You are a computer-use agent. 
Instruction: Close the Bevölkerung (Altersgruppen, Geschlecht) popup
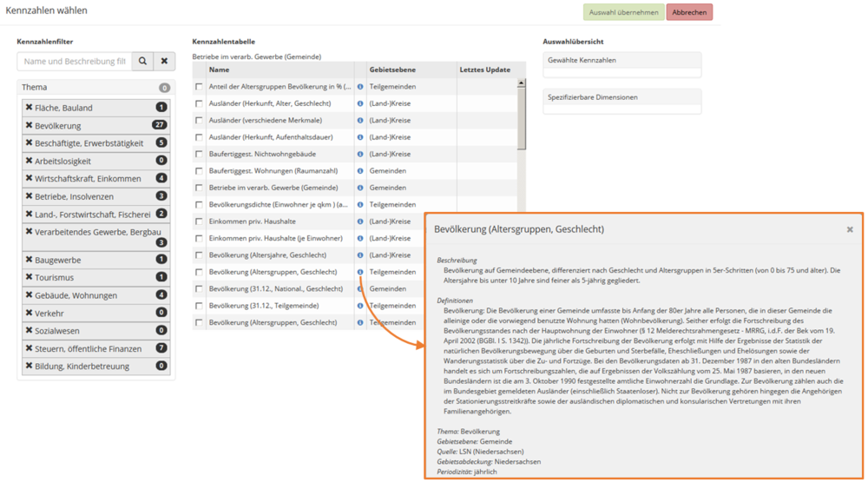click(x=850, y=229)
